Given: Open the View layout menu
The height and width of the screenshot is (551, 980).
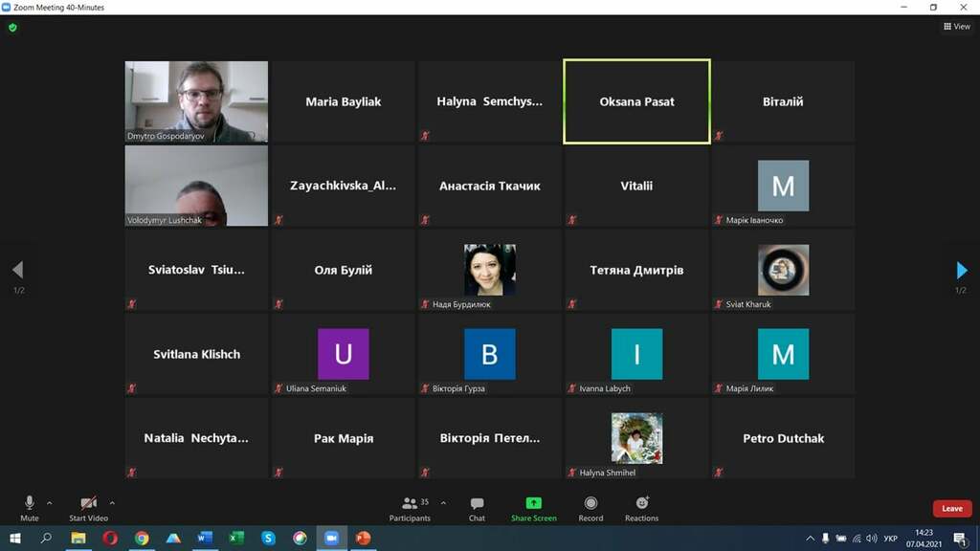Looking at the screenshot, I should click(x=957, y=26).
